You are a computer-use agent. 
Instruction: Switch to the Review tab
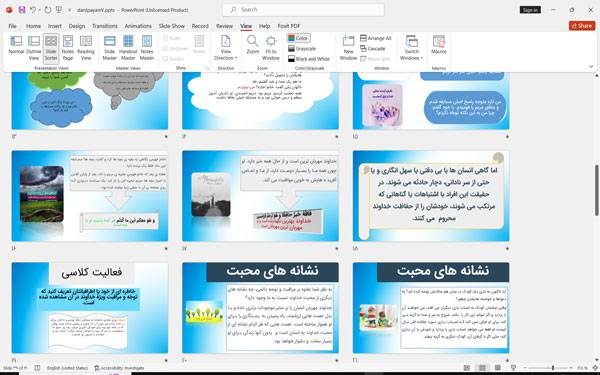click(224, 26)
